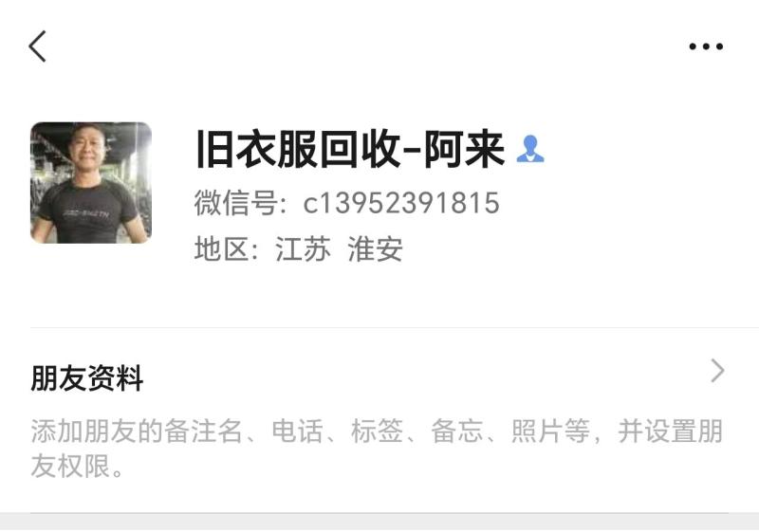Open the 朋友资料 section heading
The image size is (759, 532).
[87, 377]
